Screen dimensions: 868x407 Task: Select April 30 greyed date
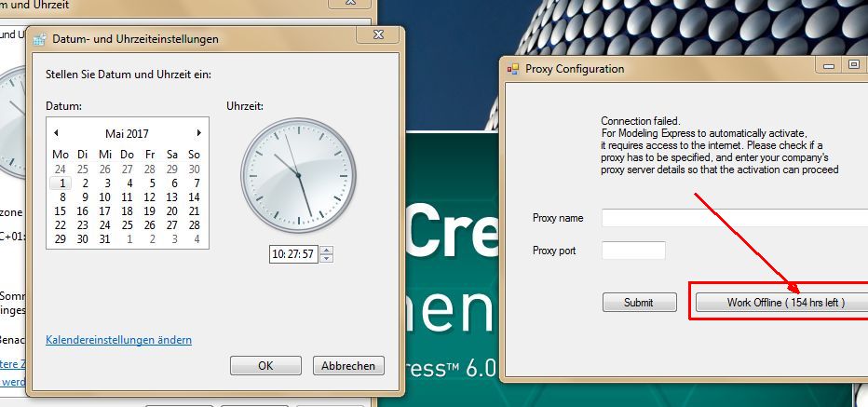click(x=195, y=170)
